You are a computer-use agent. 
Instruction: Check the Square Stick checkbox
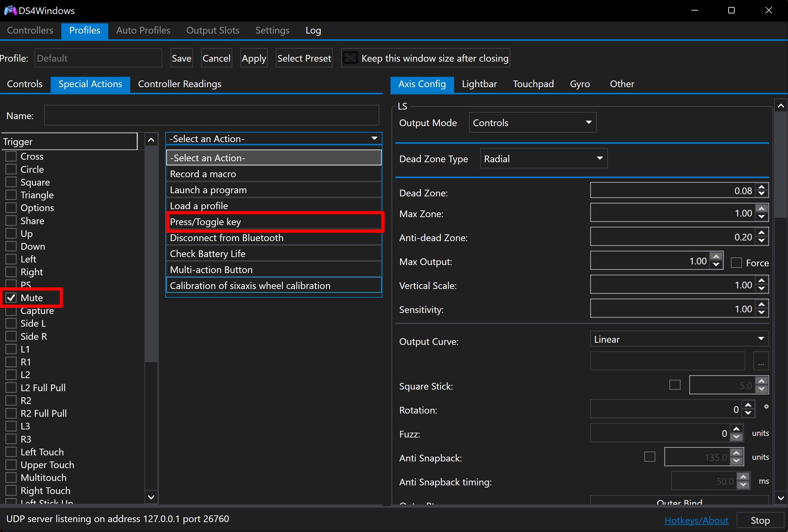pos(675,385)
